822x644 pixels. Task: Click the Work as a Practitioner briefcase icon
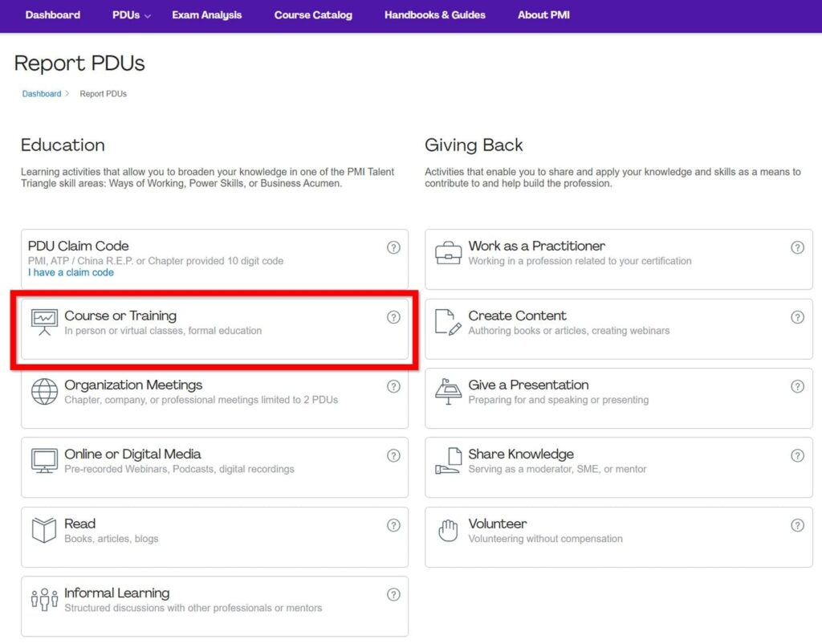point(448,252)
